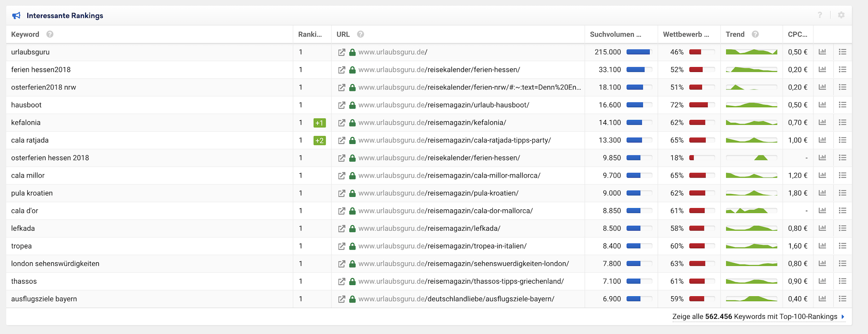
Task: Open the list icon for urlaubsguru row
Action: coord(842,52)
